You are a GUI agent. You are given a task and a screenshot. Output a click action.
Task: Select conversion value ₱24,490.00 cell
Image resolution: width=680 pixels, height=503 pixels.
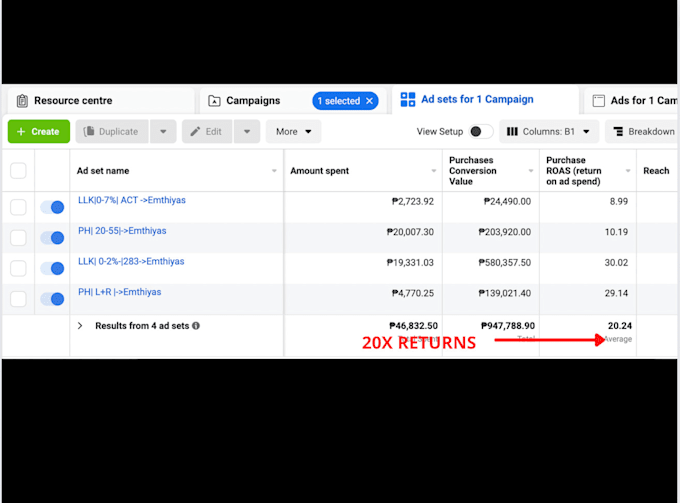(x=507, y=202)
